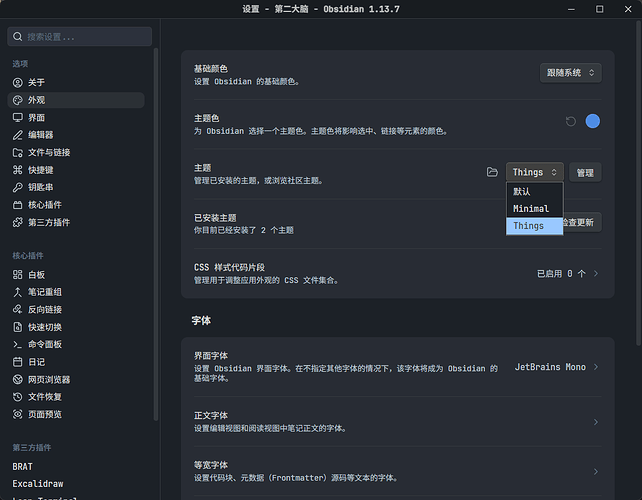Click 你目前已经安装了 2 个主题 text
Image resolution: width=642 pixels, height=500 pixels.
244,230
